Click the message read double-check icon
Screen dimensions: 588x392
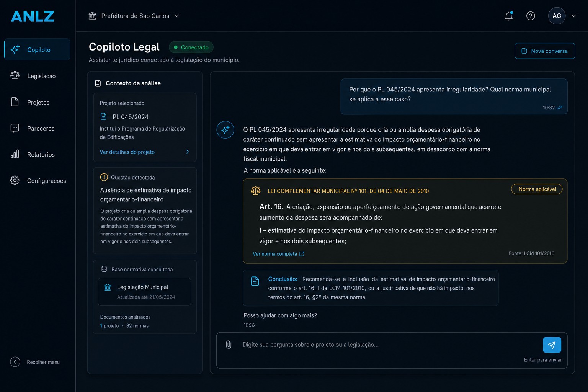[x=559, y=108]
